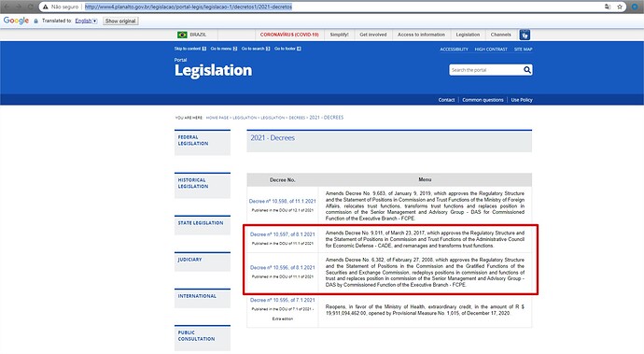Screen dimensions: 644x354
Task: Open the browser profile avatar icon
Action: pyautogui.click(x=635, y=7)
